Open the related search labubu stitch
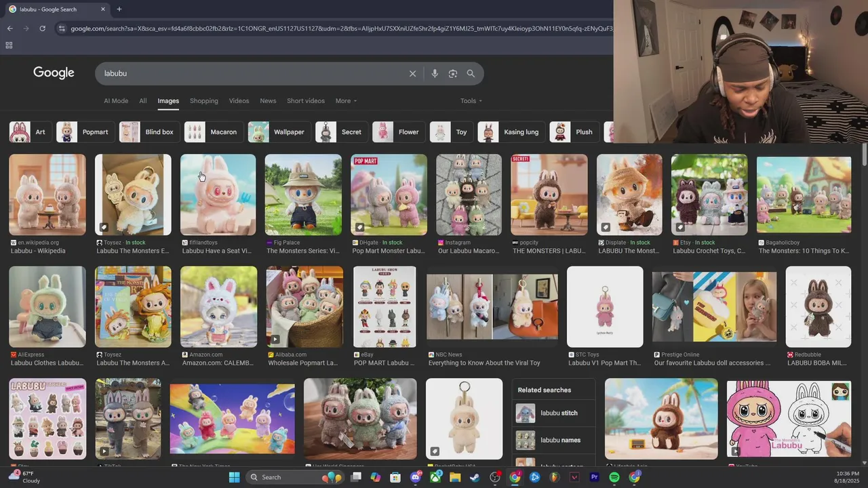The height and width of the screenshot is (488, 868). tap(553, 413)
